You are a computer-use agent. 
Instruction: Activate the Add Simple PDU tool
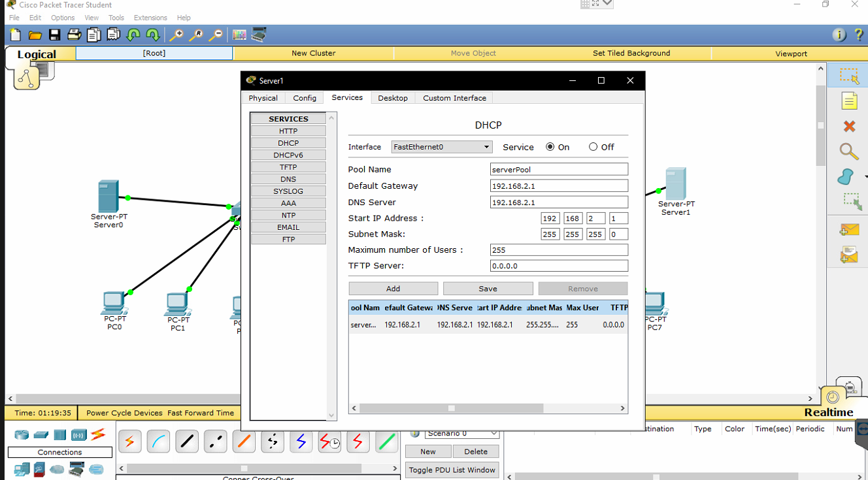pyautogui.click(x=848, y=229)
